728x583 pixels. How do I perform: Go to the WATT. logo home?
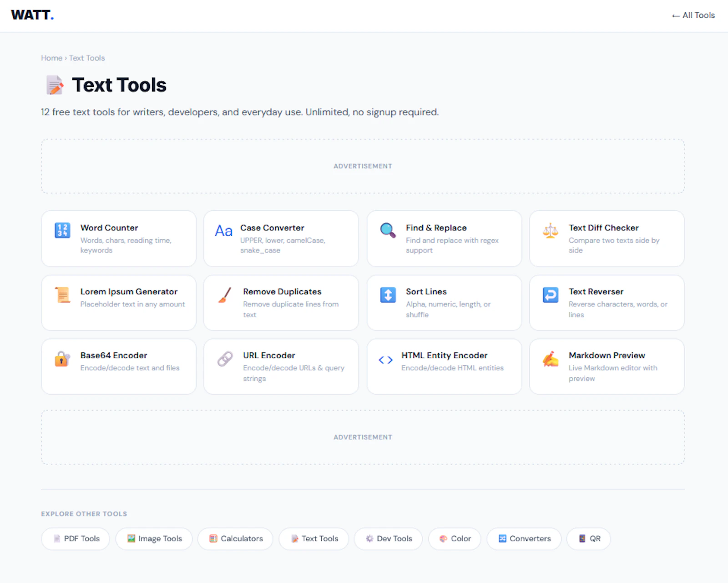pyautogui.click(x=32, y=15)
